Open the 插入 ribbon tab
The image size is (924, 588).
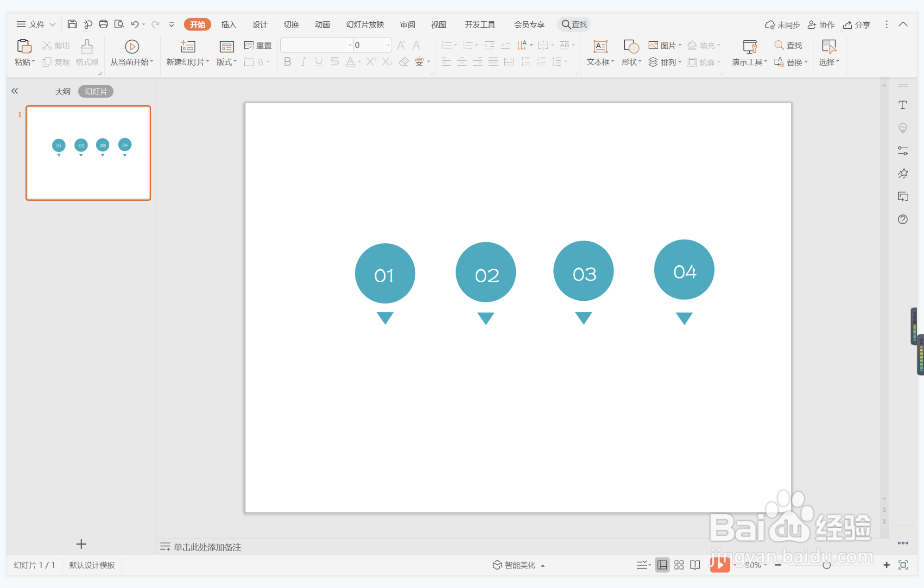point(228,25)
